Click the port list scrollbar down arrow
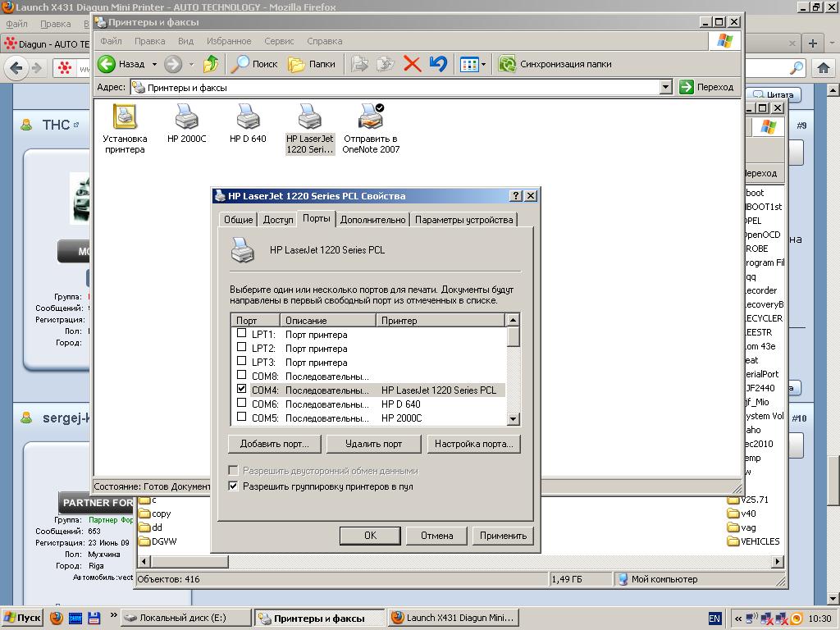Viewport: 840px width, 630px height. tap(513, 419)
